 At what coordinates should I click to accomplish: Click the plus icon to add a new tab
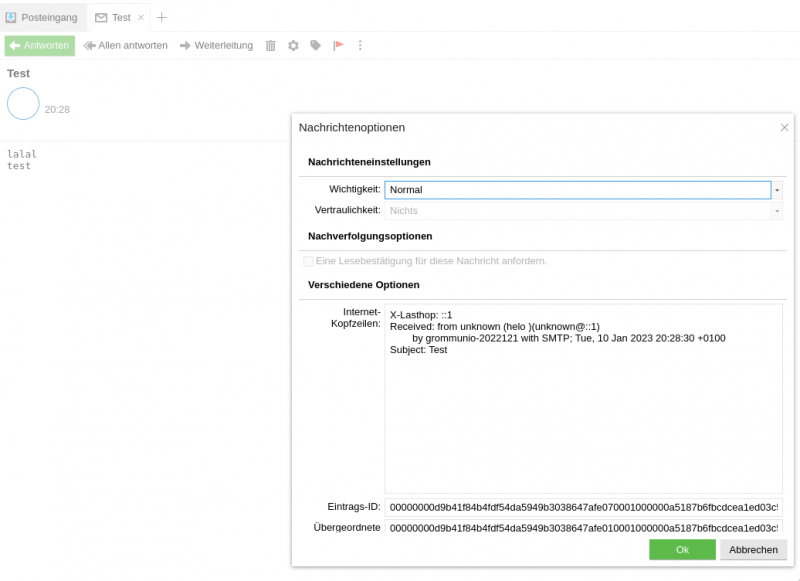coord(162,17)
